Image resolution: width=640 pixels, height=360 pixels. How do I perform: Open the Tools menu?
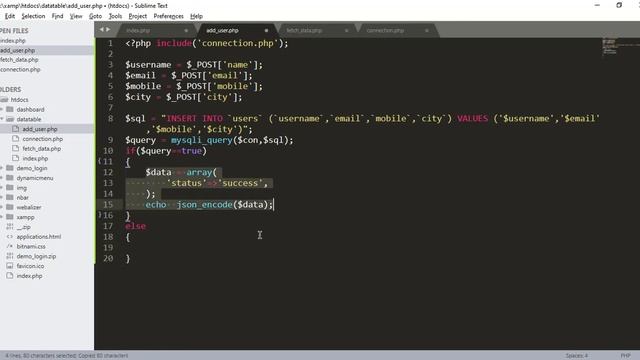(115, 16)
